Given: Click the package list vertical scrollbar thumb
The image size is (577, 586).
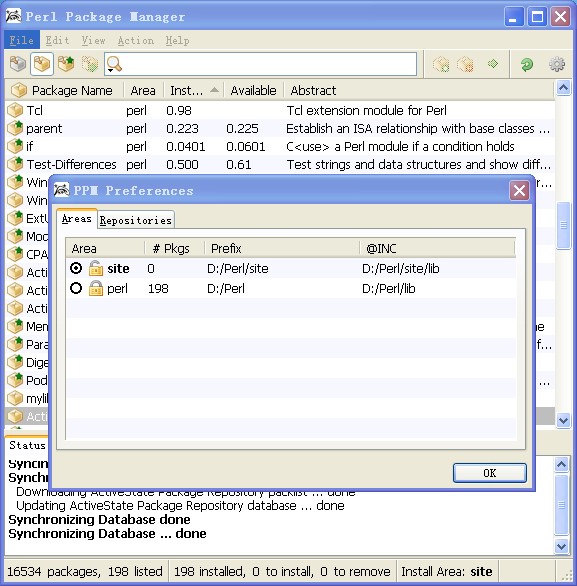Looking at the screenshot, I should coord(563,225).
